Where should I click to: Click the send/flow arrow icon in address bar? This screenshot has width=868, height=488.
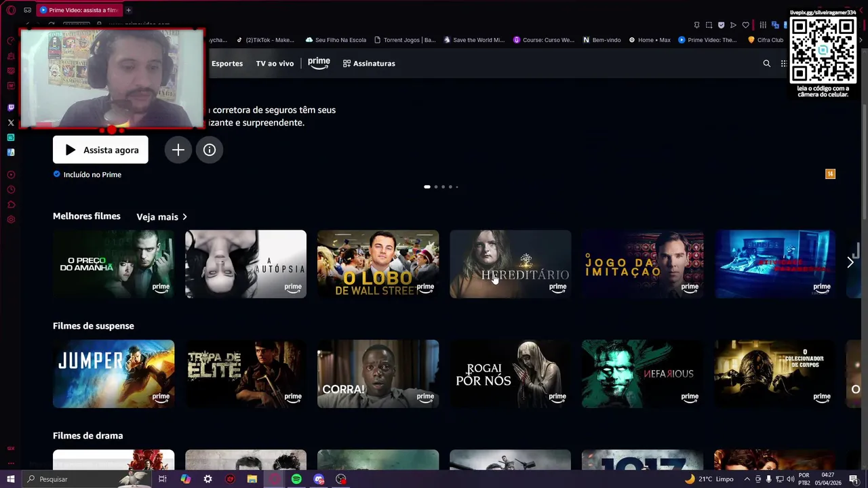pyautogui.click(x=733, y=25)
